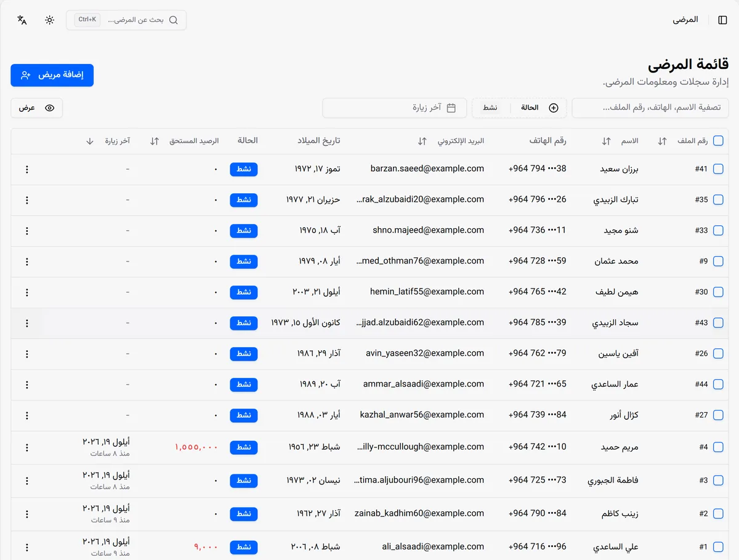The image size is (739, 560).
Task: Toggle the sidebar panel icon
Action: click(x=722, y=20)
